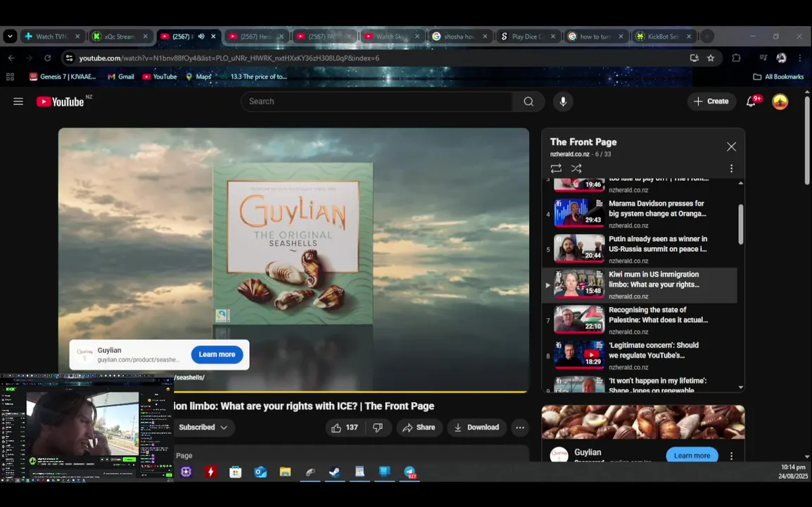Go back in browser history
The height and width of the screenshot is (507, 812).
coord(11,58)
